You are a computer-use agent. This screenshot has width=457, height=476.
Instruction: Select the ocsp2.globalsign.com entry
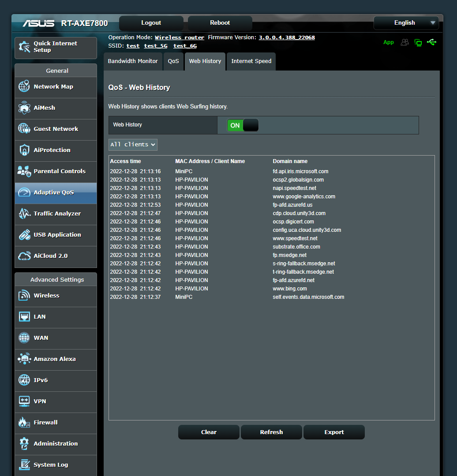298,180
